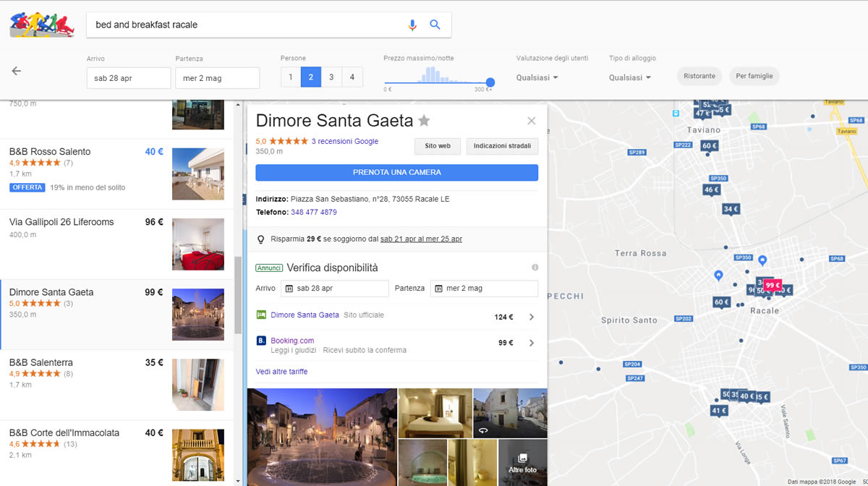This screenshot has width=868, height=486.
Task: Click the Racale town label on the map
Action: 765,310
